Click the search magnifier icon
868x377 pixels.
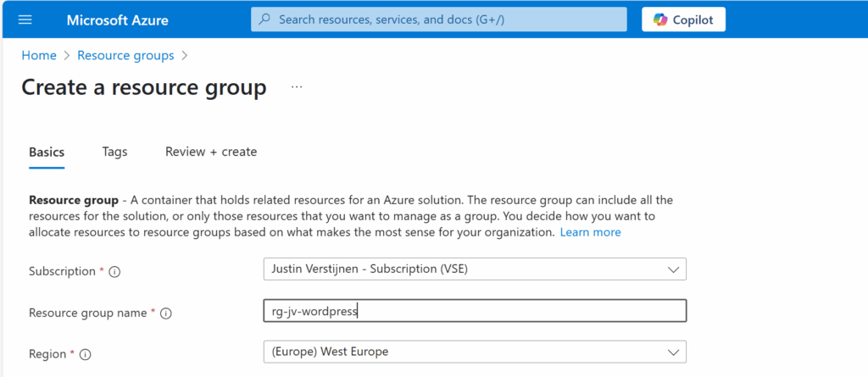point(264,19)
